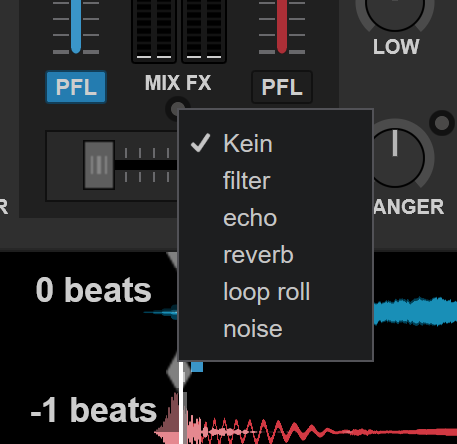Click the small blue cue marker

[x=197, y=367]
